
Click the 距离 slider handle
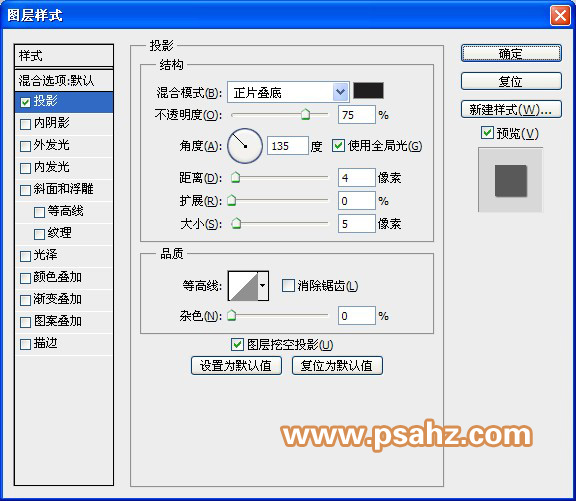(235, 177)
